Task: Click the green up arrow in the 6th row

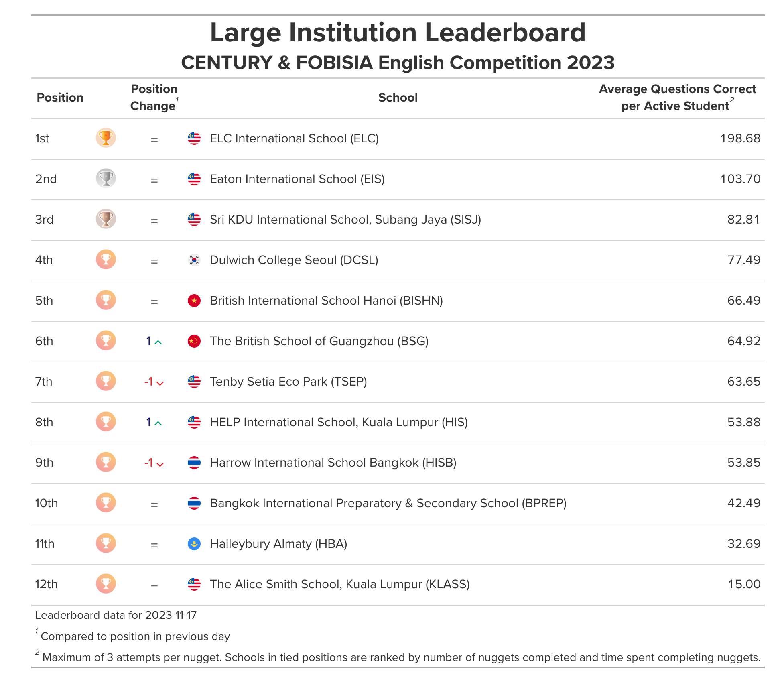Action: (x=158, y=342)
